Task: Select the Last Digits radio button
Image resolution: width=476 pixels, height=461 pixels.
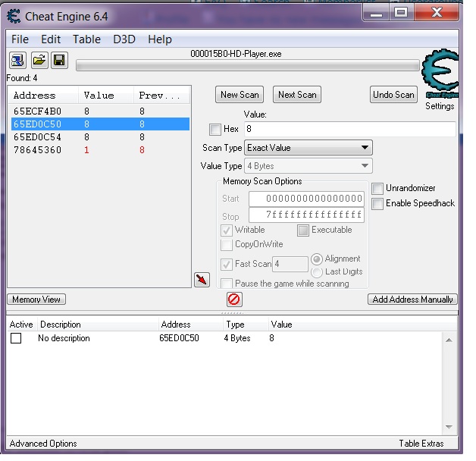Action: (317, 272)
